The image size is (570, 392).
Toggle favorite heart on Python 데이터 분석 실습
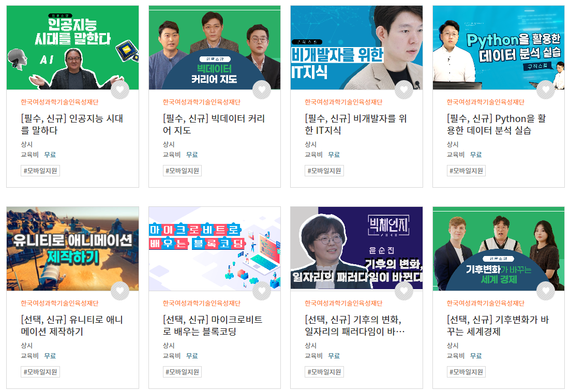(x=546, y=89)
